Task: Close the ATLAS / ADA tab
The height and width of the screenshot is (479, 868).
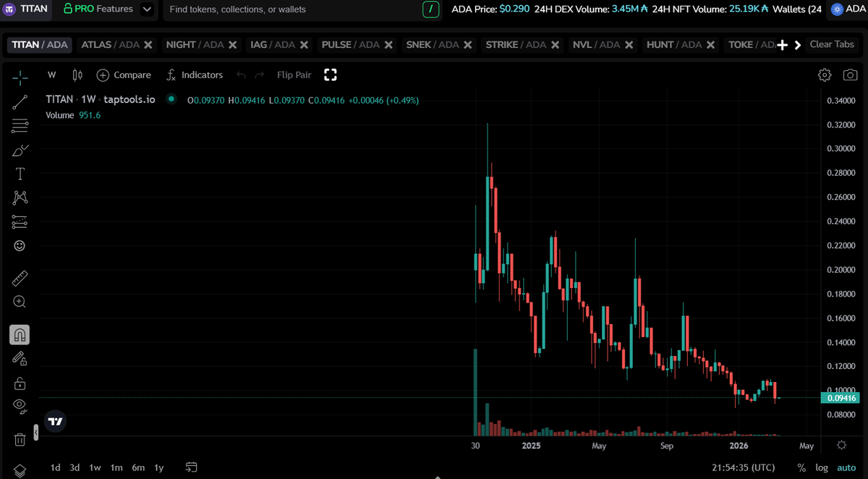Action: tap(148, 45)
